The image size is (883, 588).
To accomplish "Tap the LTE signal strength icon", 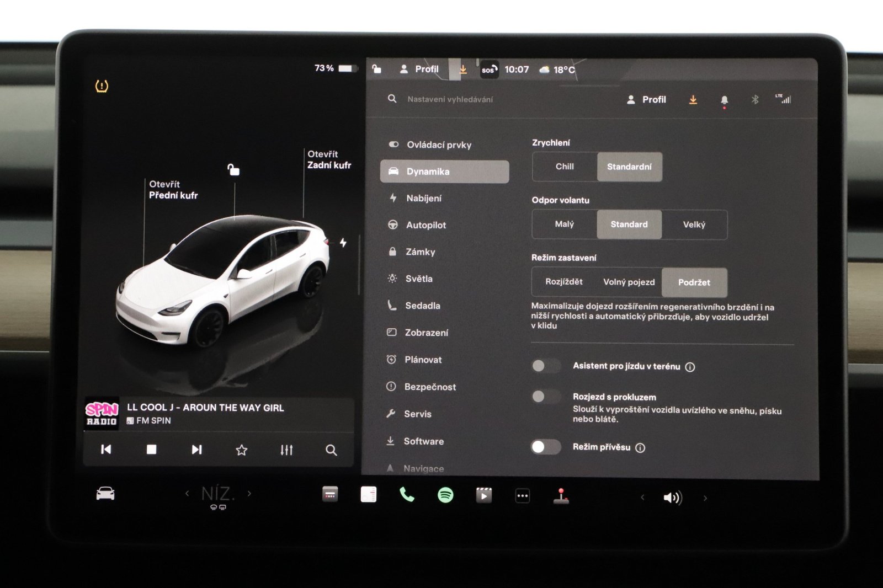I will (783, 99).
